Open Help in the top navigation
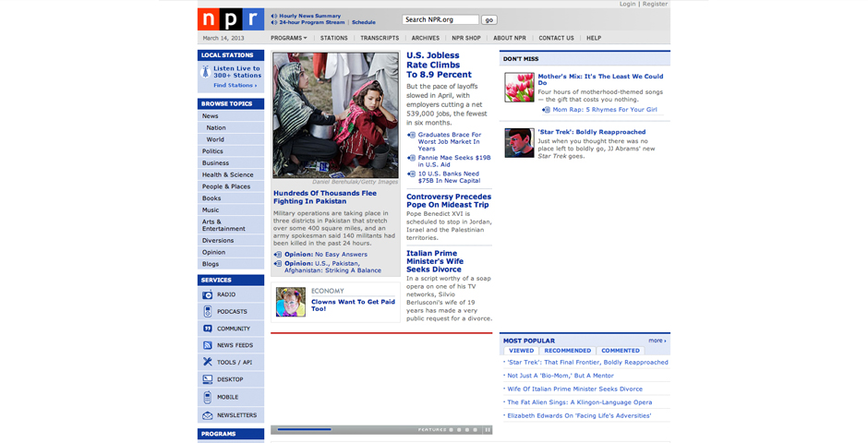This screenshot has height=443, width=868. tap(594, 38)
